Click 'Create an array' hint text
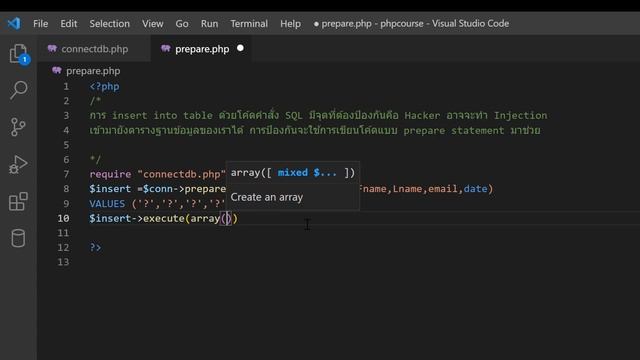640x360 pixels. point(267,197)
